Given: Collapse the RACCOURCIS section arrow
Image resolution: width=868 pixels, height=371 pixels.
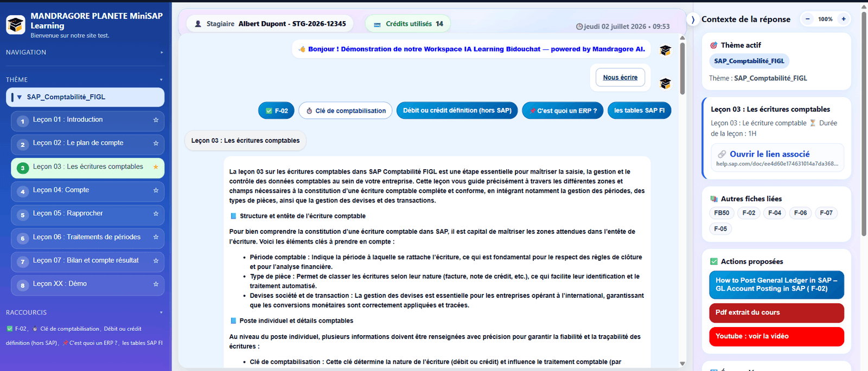Looking at the screenshot, I should (x=161, y=312).
